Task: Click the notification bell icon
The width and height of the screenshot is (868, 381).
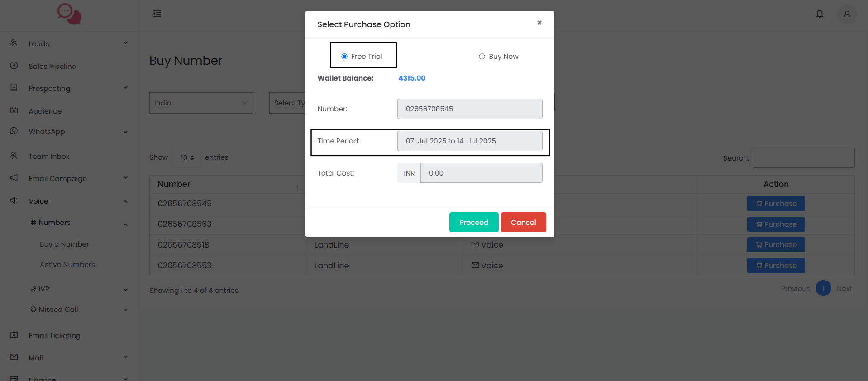Action: click(819, 14)
